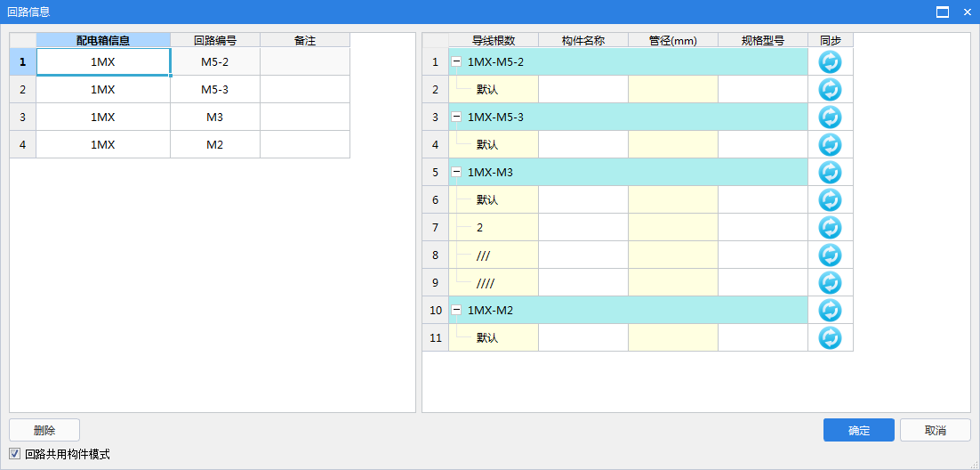Collapse the 1MX-M3 tree group

(x=457, y=173)
